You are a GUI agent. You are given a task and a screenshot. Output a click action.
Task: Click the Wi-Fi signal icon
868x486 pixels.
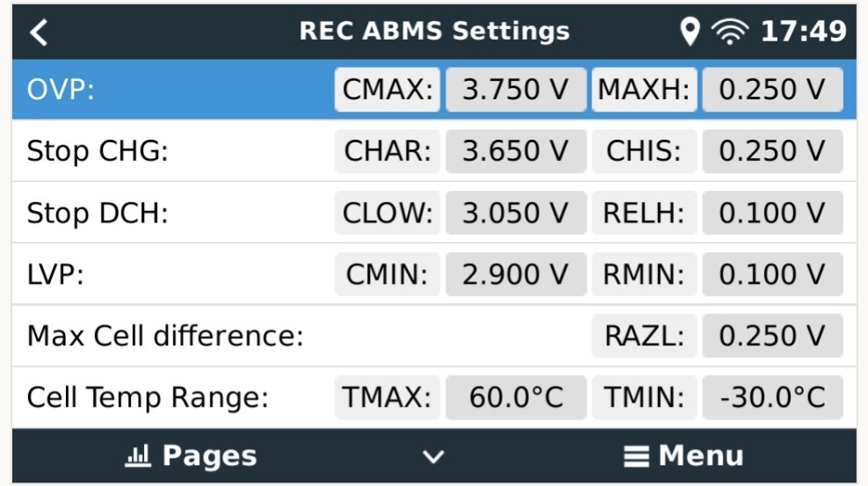click(730, 32)
